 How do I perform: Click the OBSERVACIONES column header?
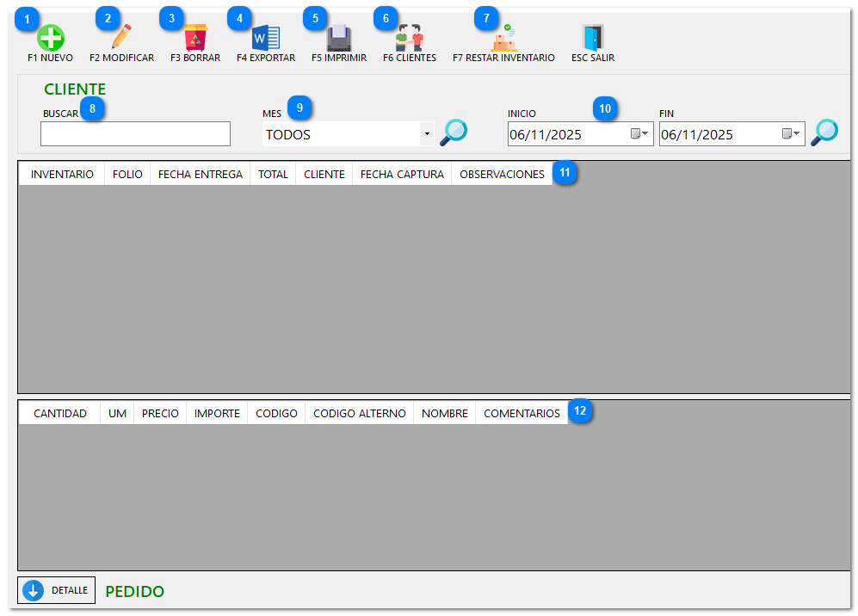pos(502,174)
